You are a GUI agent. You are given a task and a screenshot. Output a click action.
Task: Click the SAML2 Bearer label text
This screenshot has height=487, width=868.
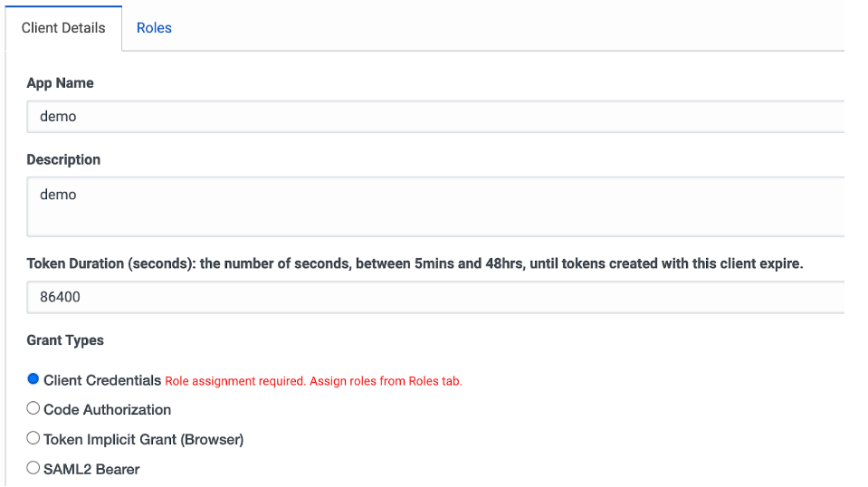[x=91, y=469]
